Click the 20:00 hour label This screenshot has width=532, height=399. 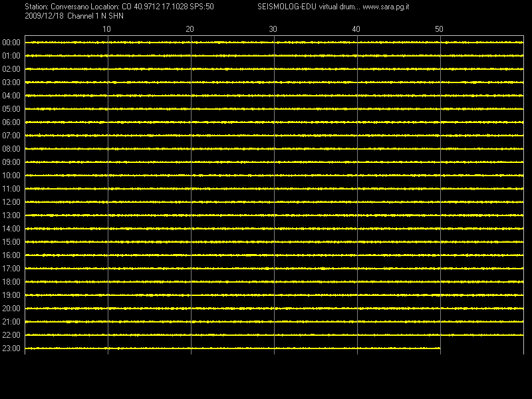(x=11, y=309)
